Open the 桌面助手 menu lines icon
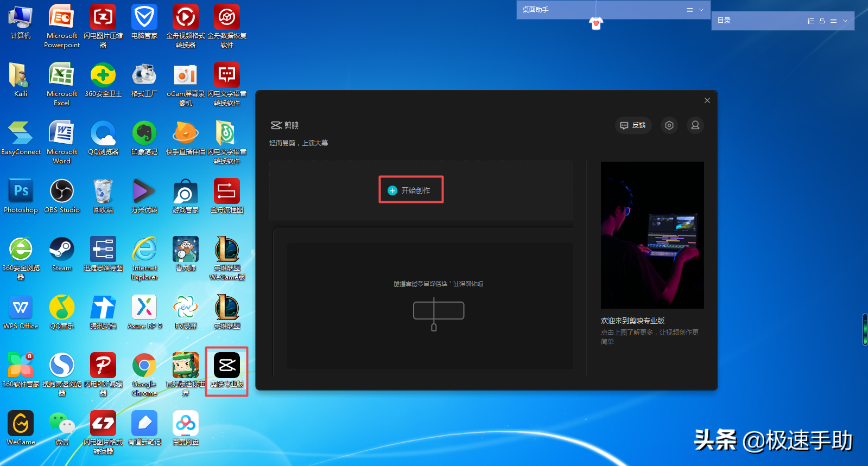The height and width of the screenshot is (466, 868). 689,10
